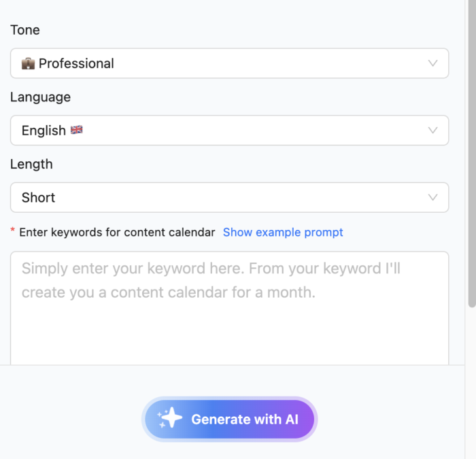Viewport: 476px width, 459px height.
Task: Open the Length dropdown set to Short
Action: click(230, 197)
